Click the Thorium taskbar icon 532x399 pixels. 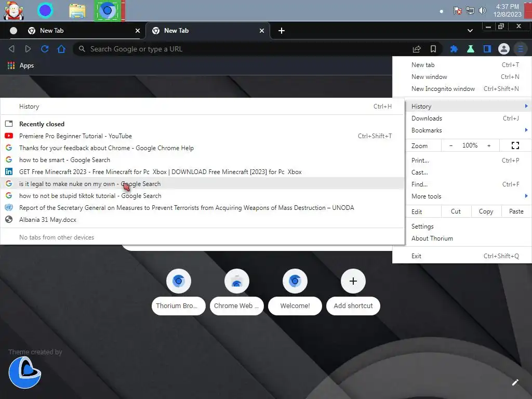pyautogui.click(x=108, y=10)
